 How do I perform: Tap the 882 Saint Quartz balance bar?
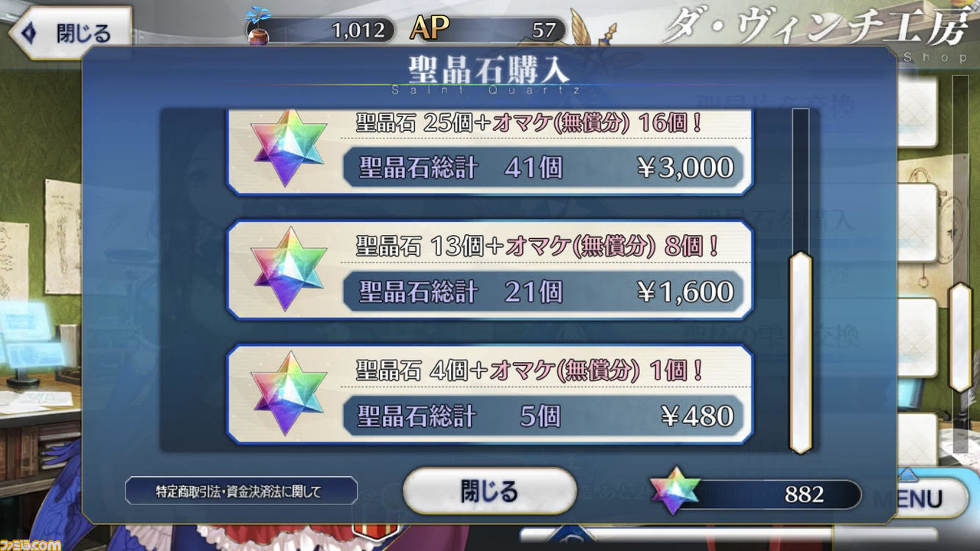(754, 494)
